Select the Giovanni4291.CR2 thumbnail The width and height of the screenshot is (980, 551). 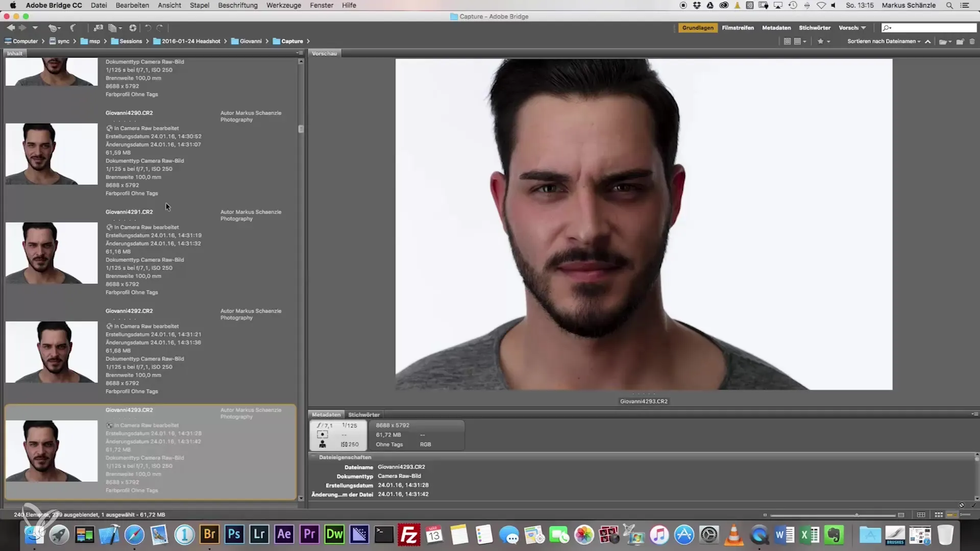point(52,253)
